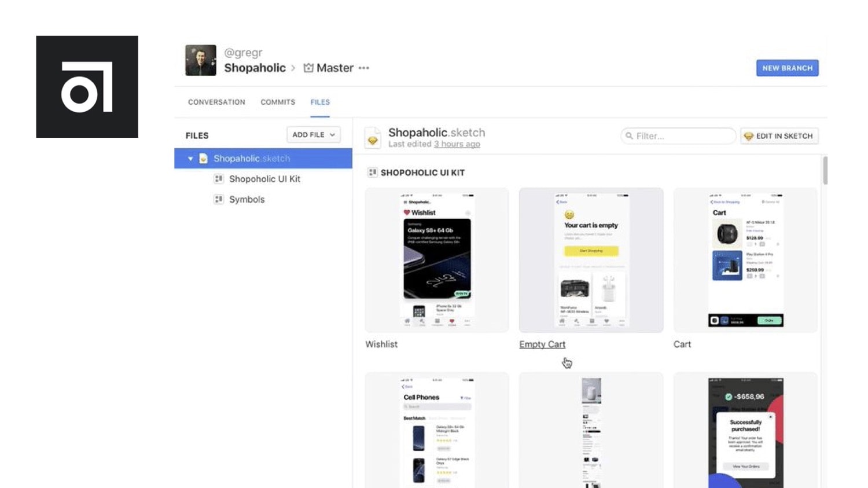Screen dimensions: 868x488
Task: Open the Empty Cart artboard thumbnail
Action: pos(591,260)
